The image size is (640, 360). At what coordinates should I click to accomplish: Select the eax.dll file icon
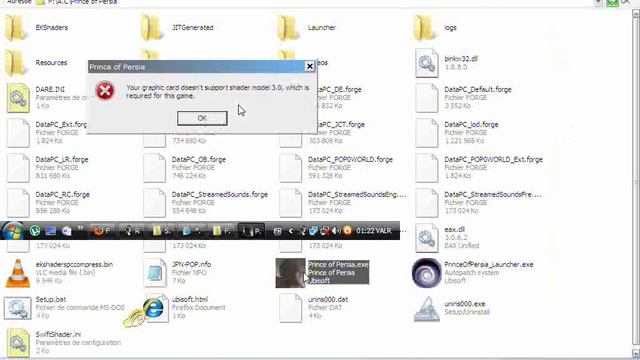click(427, 238)
